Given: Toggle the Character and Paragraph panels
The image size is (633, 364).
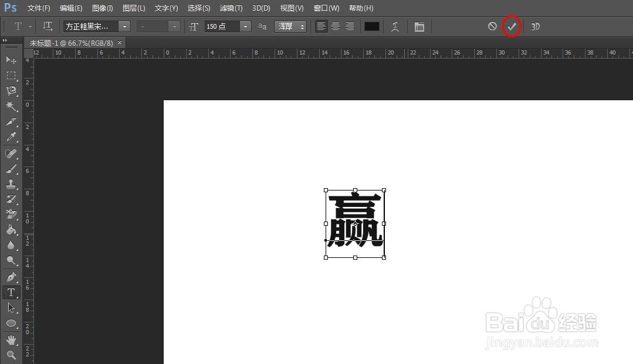Looking at the screenshot, I should coord(419,26).
